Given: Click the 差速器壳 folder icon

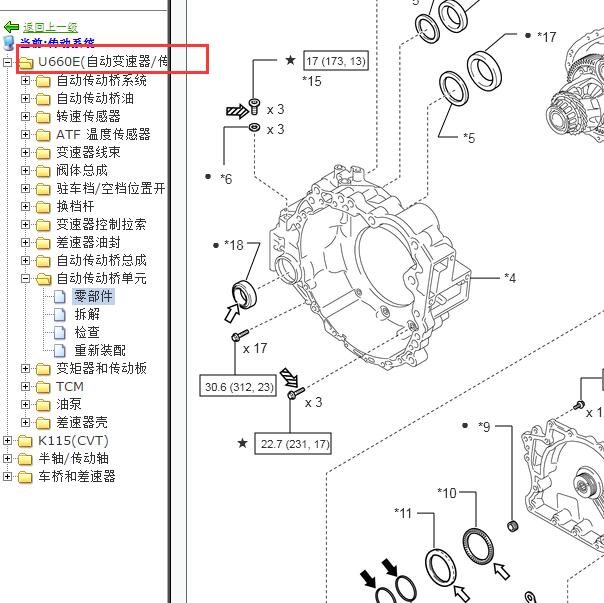Looking at the screenshot, I should [43, 423].
